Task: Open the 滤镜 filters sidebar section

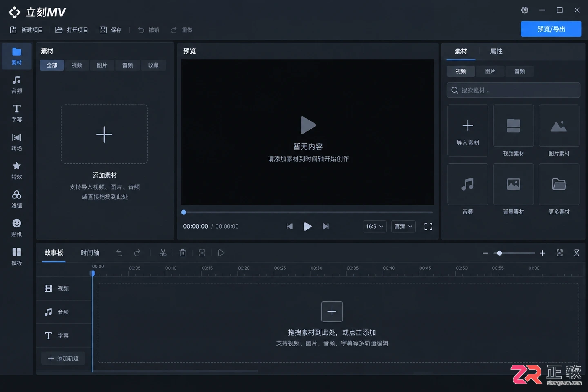Action: coord(17,199)
